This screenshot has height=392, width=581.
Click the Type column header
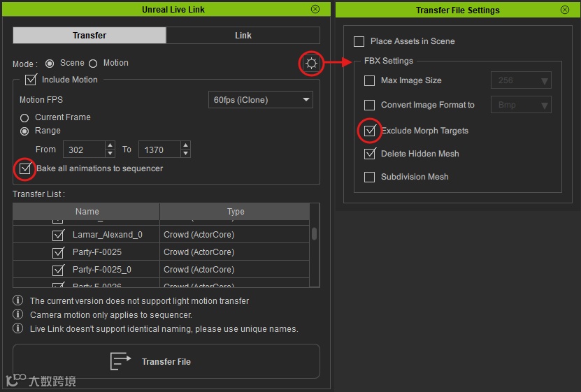(x=236, y=211)
